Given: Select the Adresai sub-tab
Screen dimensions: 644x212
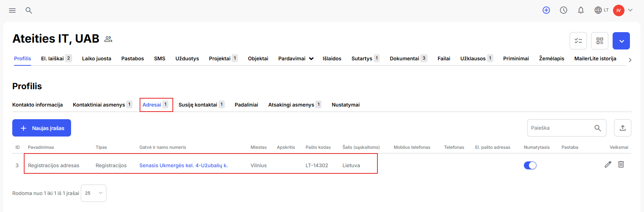Looking at the screenshot, I should 155,105.
